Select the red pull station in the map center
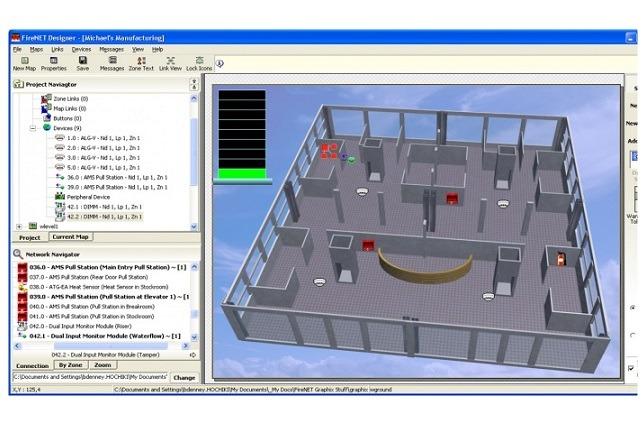Viewport: 644px width, 422px height. click(451, 197)
